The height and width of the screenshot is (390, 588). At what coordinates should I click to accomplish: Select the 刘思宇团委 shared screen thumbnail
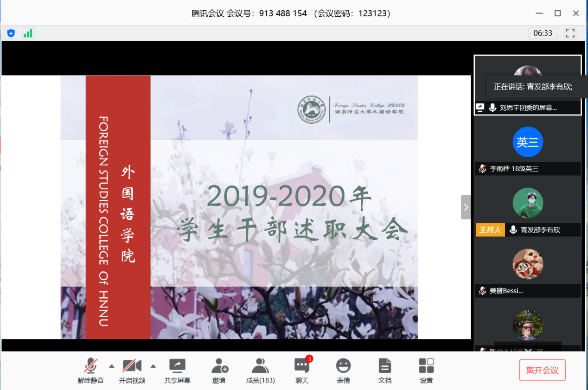[x=527, y=85]
